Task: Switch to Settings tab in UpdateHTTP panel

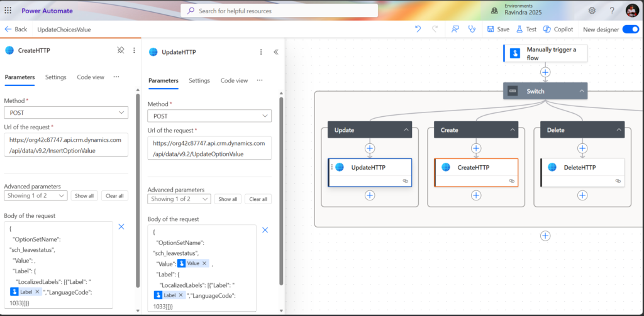Action: (199, 80)
